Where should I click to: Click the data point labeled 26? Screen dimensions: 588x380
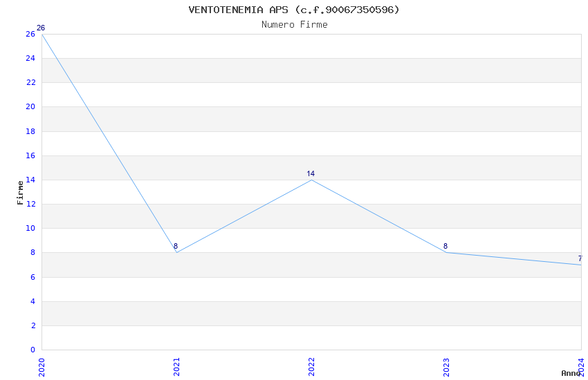pos(42,34)
